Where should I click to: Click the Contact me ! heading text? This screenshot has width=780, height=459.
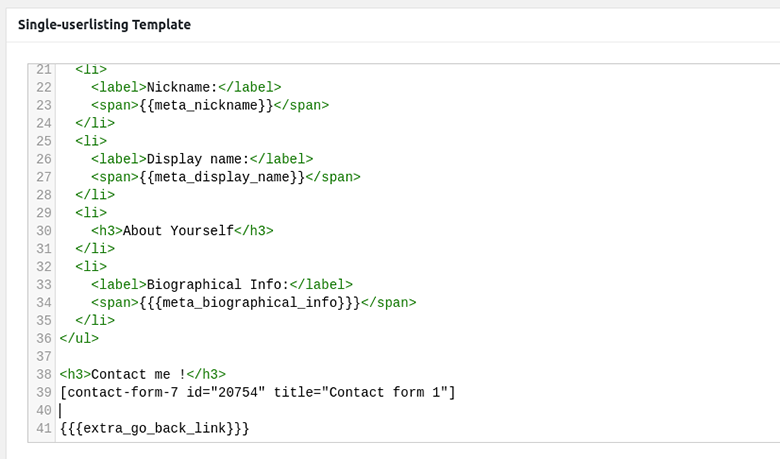pos(138,374)
